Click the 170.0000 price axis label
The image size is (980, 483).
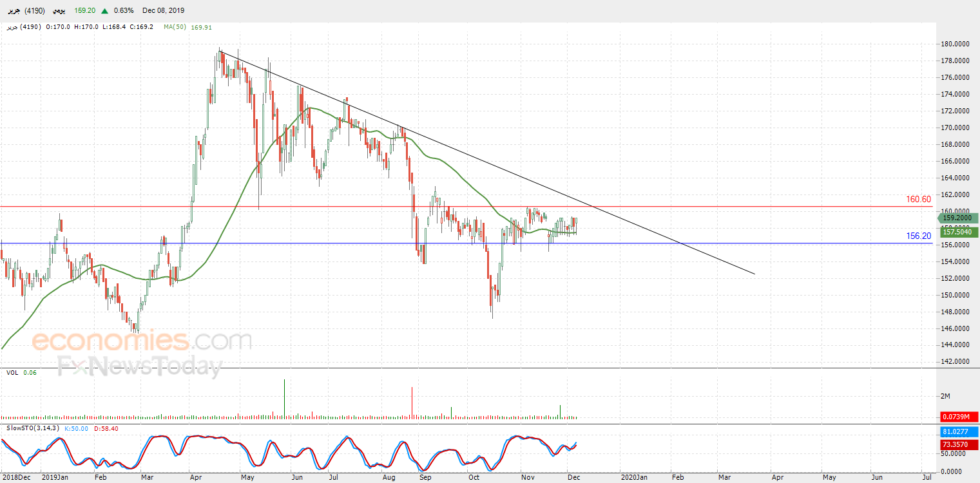coord(956,128)
